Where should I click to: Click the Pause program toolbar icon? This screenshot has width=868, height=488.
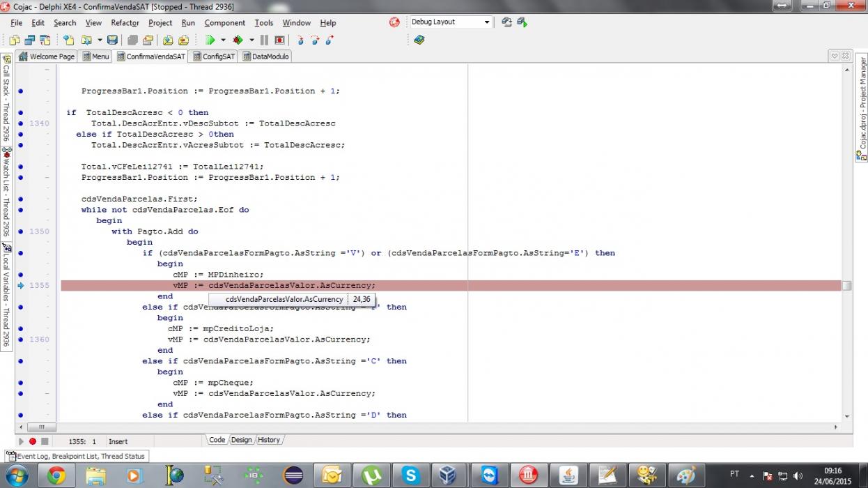tap(264, 40)
